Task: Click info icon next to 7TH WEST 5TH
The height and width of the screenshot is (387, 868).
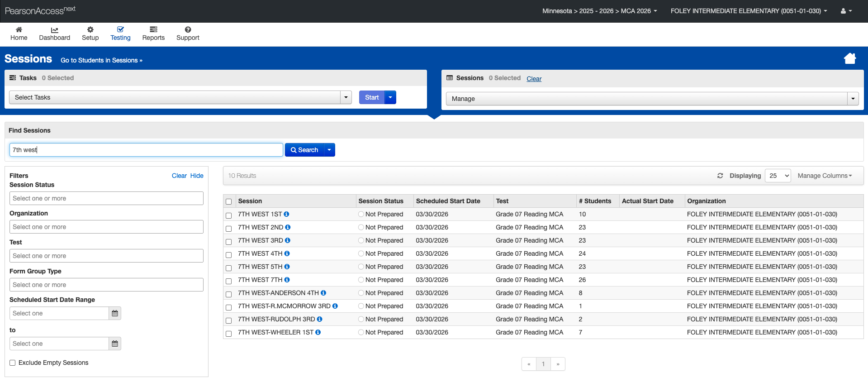Action: pos(287,267)
